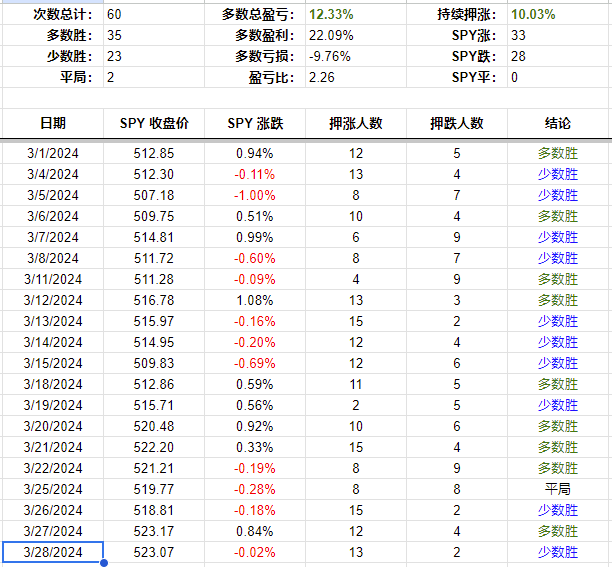Screen dimensions: 612x567
Task: Select the date cell 3/4/2024
Action: (53, 174)
